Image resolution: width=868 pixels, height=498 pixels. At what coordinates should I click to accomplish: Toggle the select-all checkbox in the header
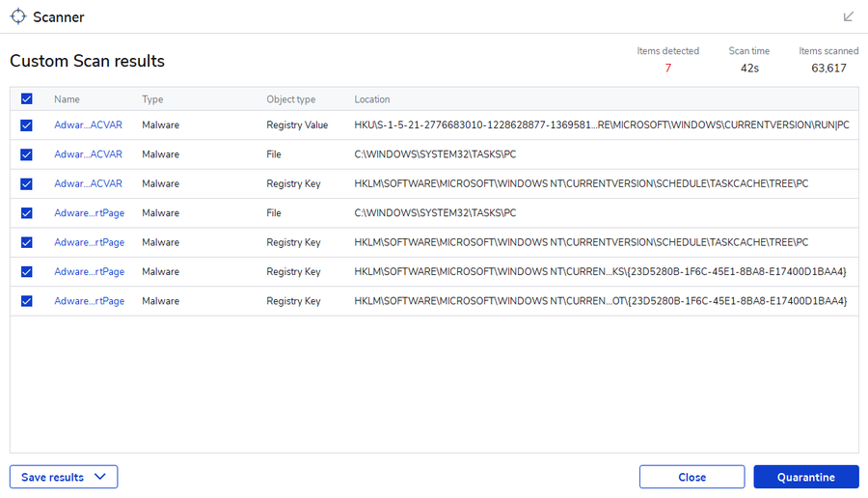coord(27,99)
